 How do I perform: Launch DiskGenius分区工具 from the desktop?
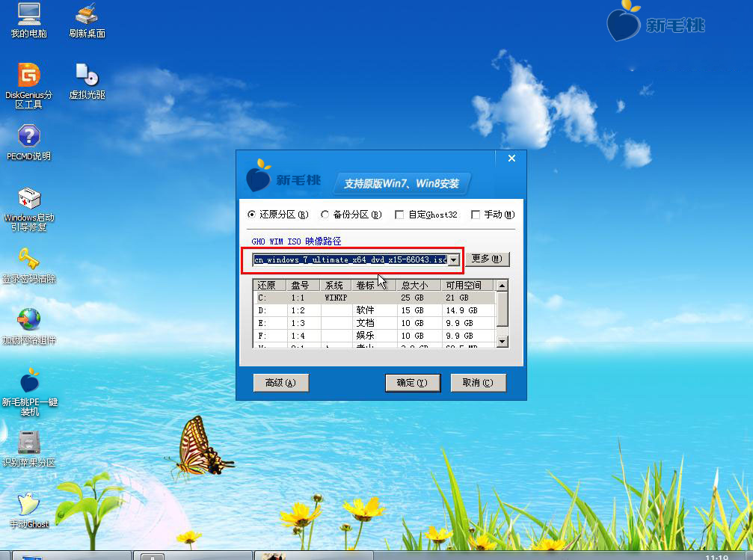click(x=29, y=85)
